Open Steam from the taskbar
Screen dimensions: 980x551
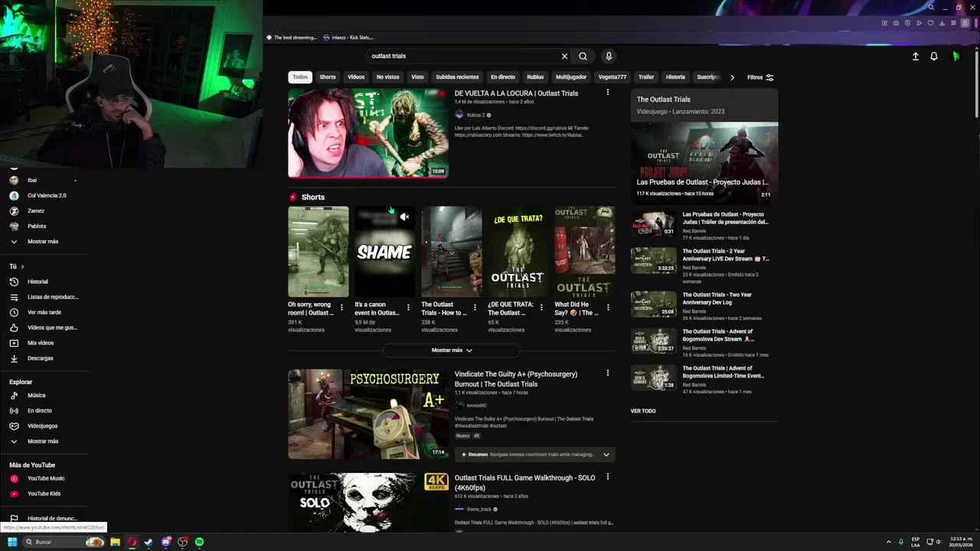pos(149,542)
